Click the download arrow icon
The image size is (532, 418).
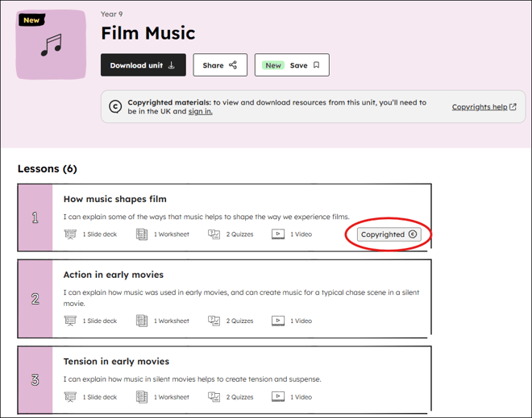pos(172,65)
